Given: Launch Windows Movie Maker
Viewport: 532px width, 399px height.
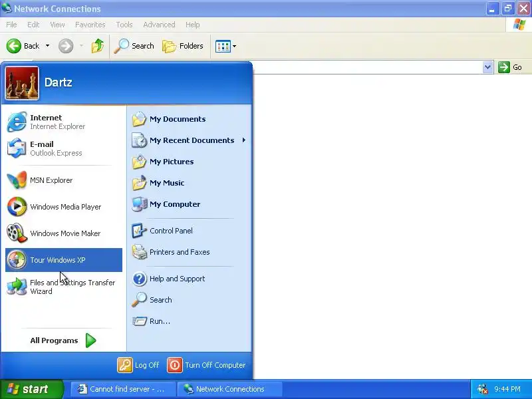Looking at the screenshot, I should [64, 233].
